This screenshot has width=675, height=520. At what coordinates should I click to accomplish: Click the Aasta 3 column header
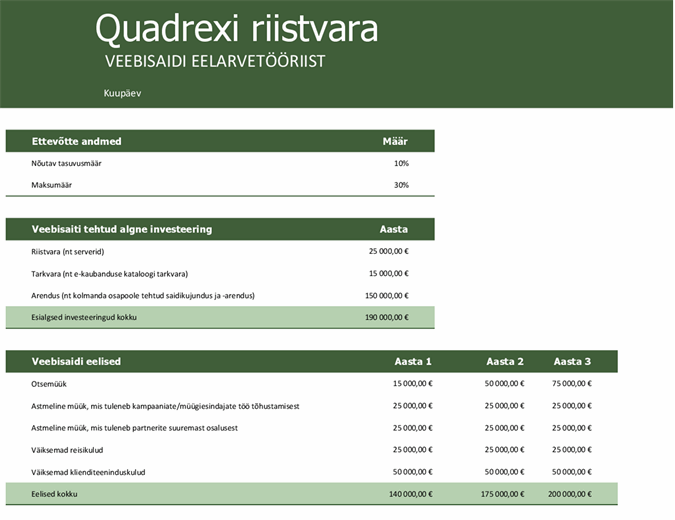(572, 361)
